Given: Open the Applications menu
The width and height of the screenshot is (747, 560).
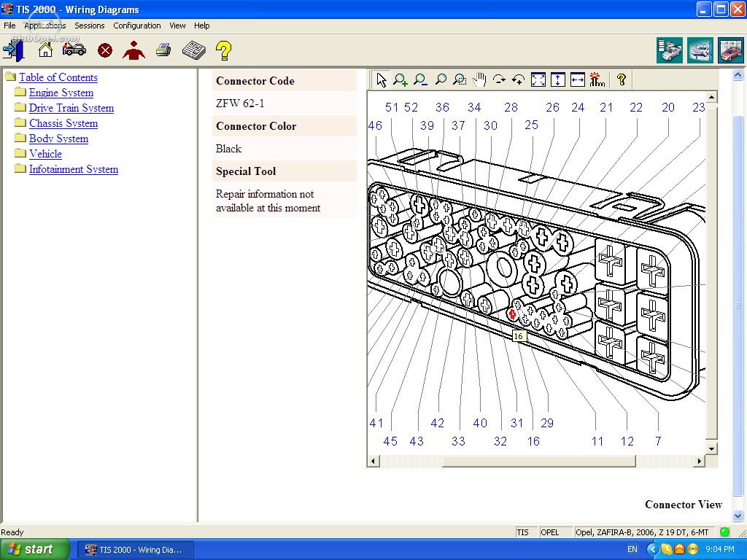Looking at the screenshot, I should [44, 26].
